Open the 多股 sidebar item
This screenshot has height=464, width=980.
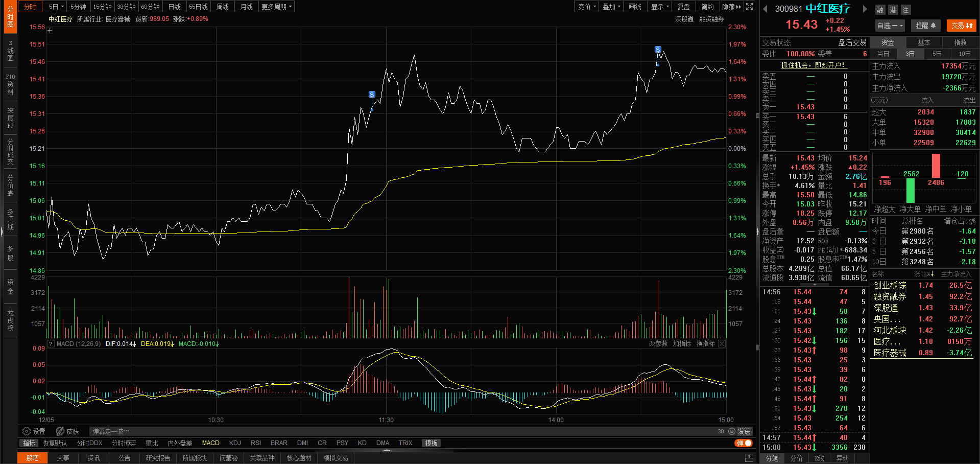[10, 253]
